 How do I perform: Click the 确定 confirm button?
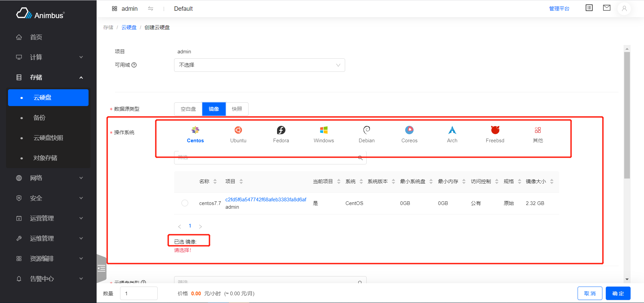[618, 293]
